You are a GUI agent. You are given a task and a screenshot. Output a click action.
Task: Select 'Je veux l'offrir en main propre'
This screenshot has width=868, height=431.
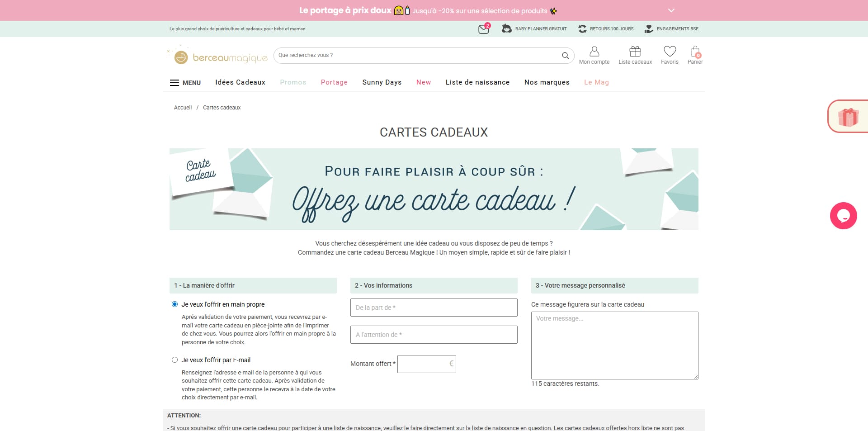pos(175,304)
